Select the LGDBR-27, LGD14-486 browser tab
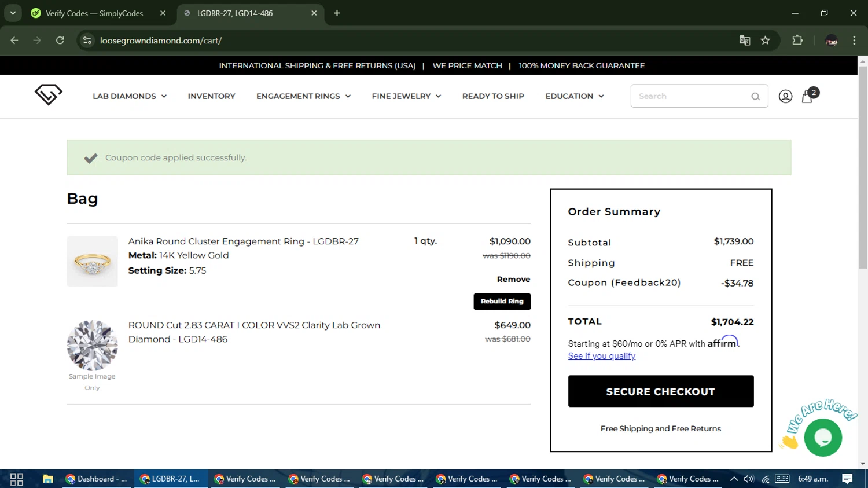 tap(251, 13)
